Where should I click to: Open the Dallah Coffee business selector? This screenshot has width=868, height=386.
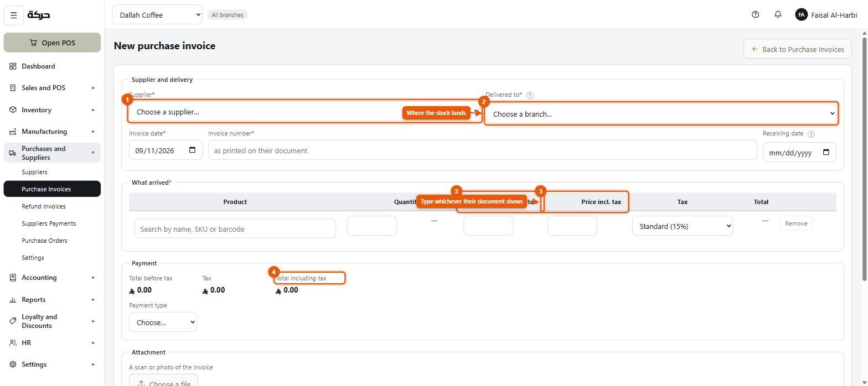pyautogui.click(x=157, y=15)
